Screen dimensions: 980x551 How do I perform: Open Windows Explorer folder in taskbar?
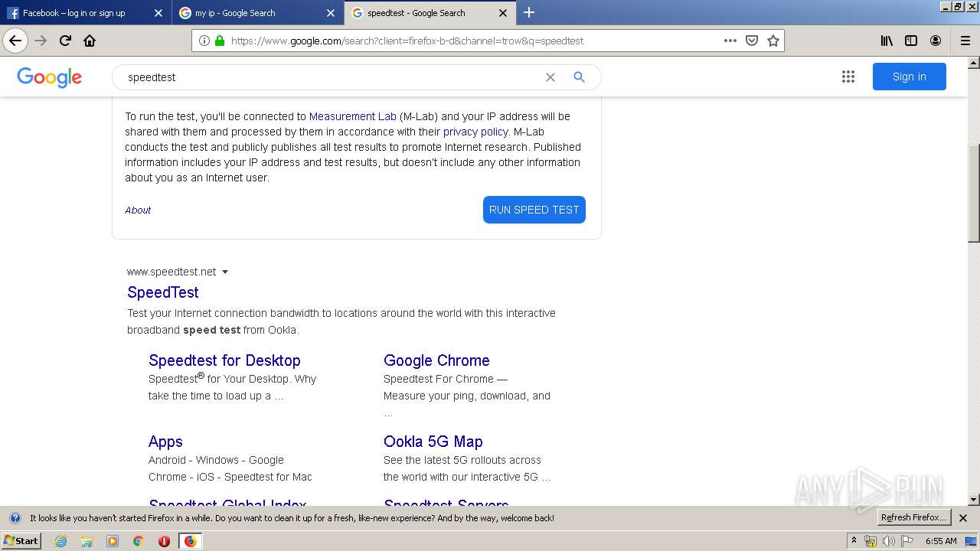point(87,541)
